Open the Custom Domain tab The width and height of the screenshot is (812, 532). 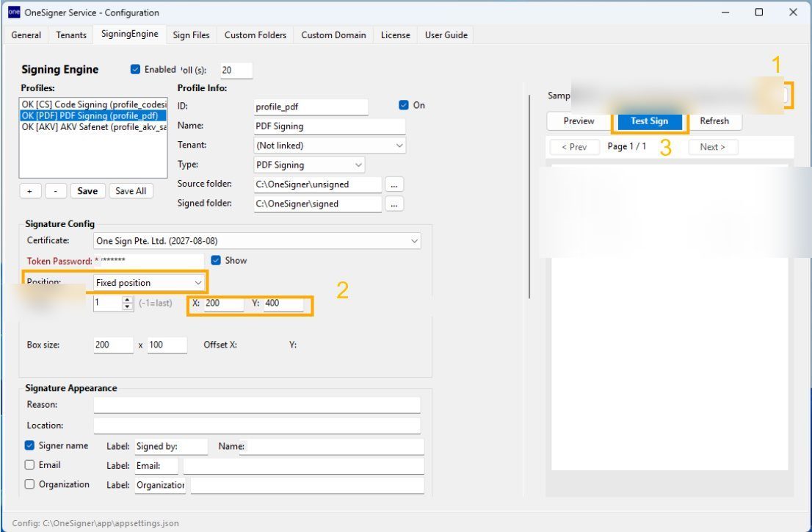tap(333, 35)
